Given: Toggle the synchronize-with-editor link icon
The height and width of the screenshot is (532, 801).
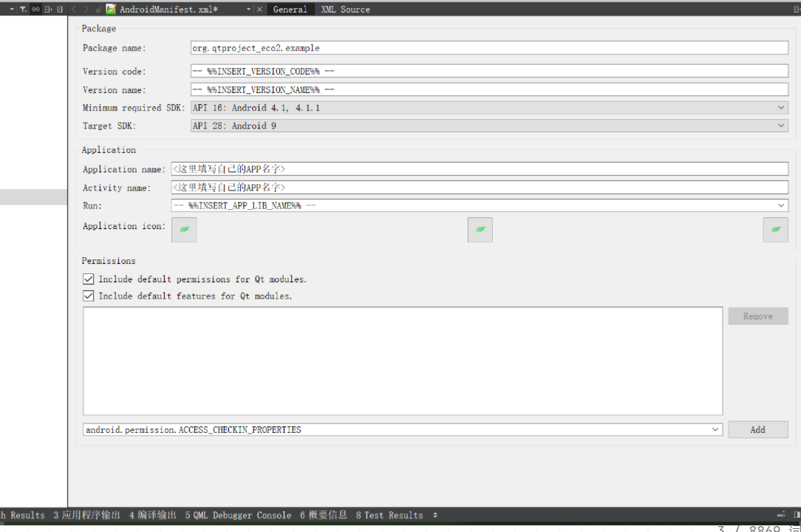Looking at the screenshot, I should point(35,10).
